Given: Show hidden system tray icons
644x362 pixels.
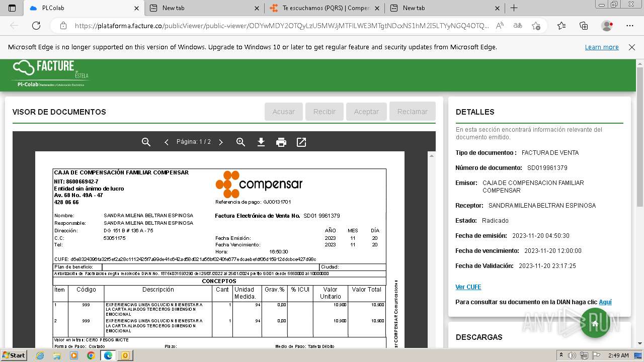Looking at the screenshot, I should (x=561, y=355).
